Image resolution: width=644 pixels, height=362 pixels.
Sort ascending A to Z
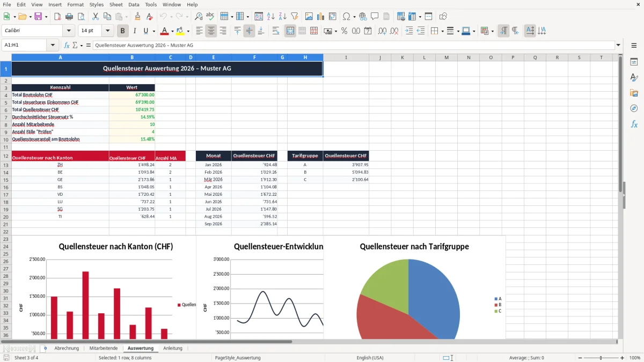(270, 17)
